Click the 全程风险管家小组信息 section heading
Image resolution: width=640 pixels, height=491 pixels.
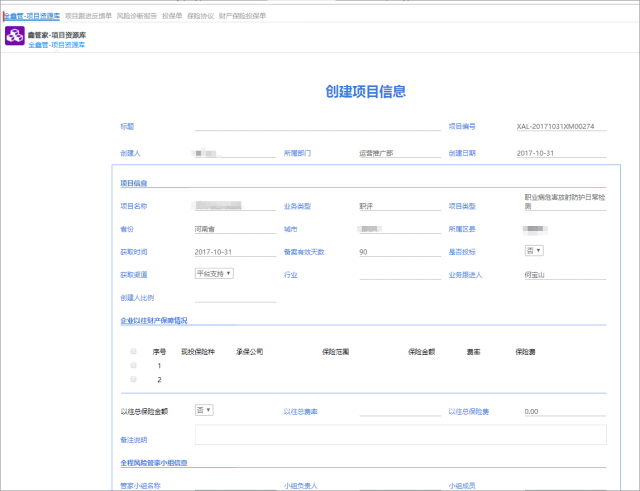154,462
